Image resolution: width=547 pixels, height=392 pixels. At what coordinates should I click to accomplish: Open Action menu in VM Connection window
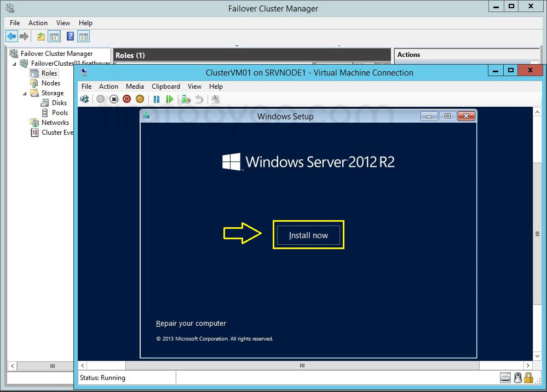(x=108, y=86)
